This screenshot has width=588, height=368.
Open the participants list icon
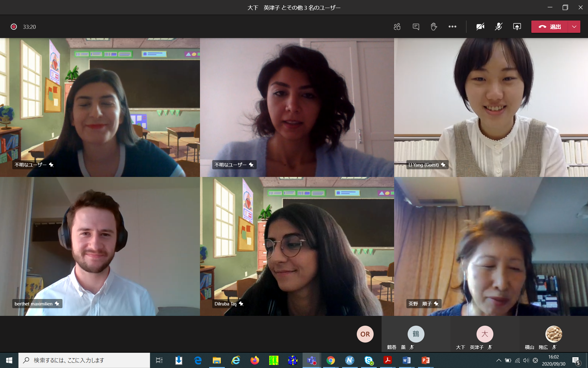coord(397,27)
